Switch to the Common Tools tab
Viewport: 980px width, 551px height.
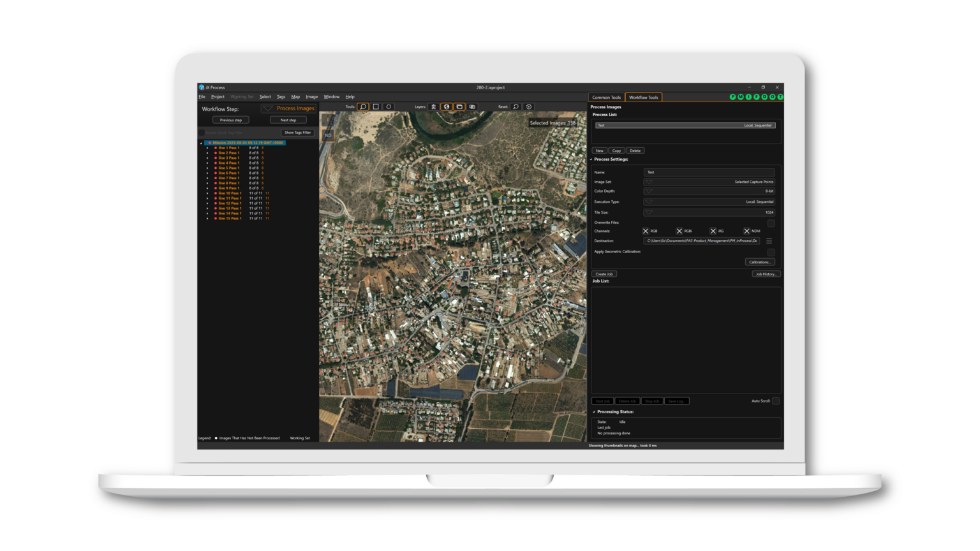606,97
